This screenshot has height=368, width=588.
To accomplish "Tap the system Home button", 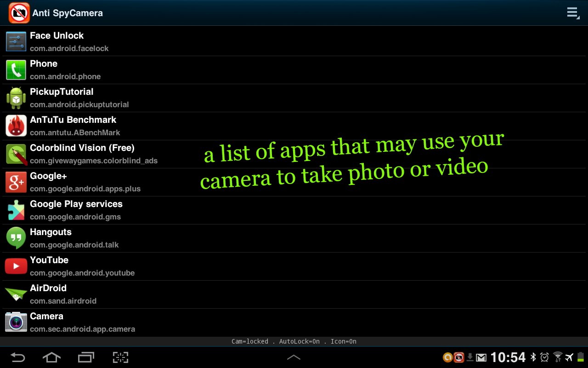I will [51, 357].
